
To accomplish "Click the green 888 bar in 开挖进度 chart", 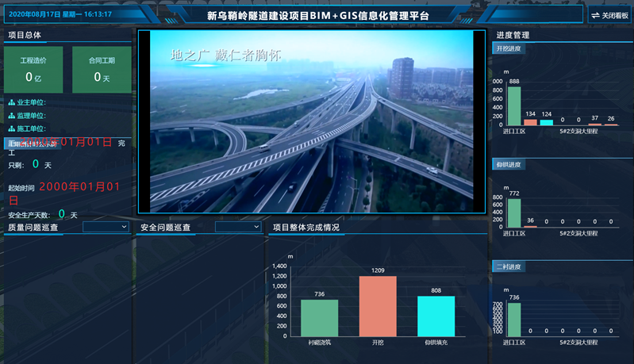I will (x=514, y=105).
